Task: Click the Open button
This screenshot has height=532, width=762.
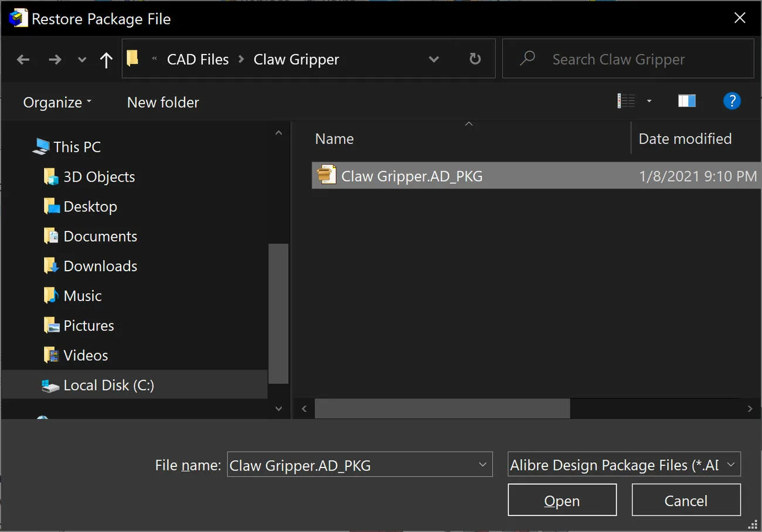Action: pyautogui.click(x=562, y=500)
